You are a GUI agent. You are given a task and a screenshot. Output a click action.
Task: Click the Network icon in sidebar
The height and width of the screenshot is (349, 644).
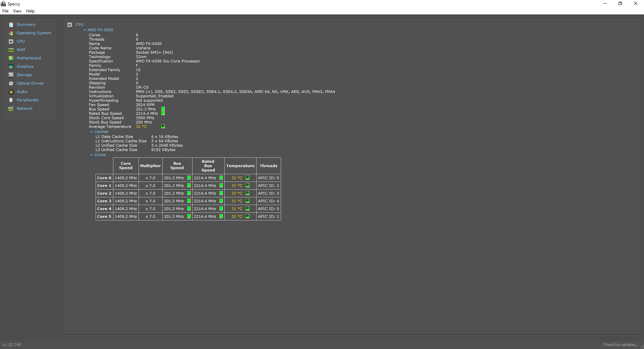(x=11, y=108)
